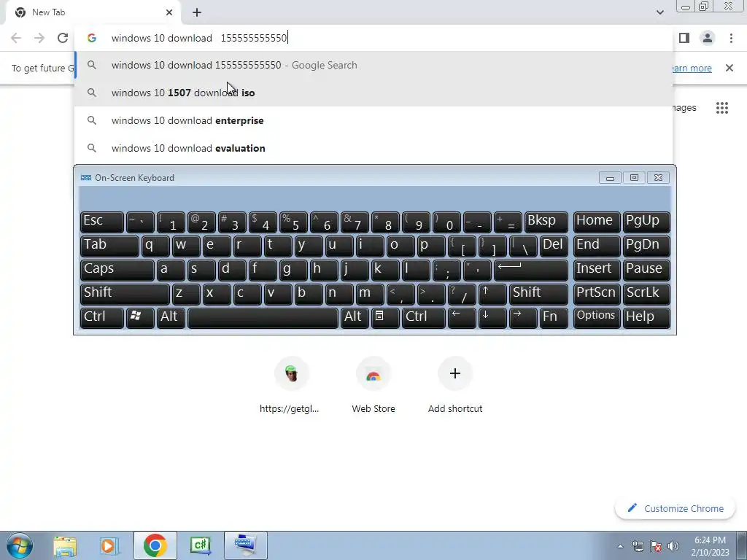The height and width of the screenshot is (560, 747).
Task: Toggle the right Shift key
Action: coord(538,293)
